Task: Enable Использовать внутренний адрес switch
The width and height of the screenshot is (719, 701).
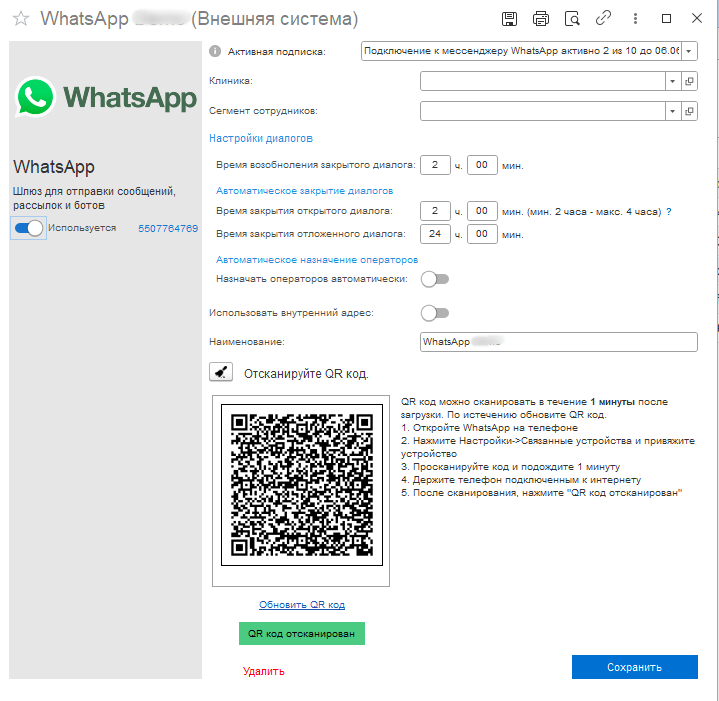Action: (435, 313)
